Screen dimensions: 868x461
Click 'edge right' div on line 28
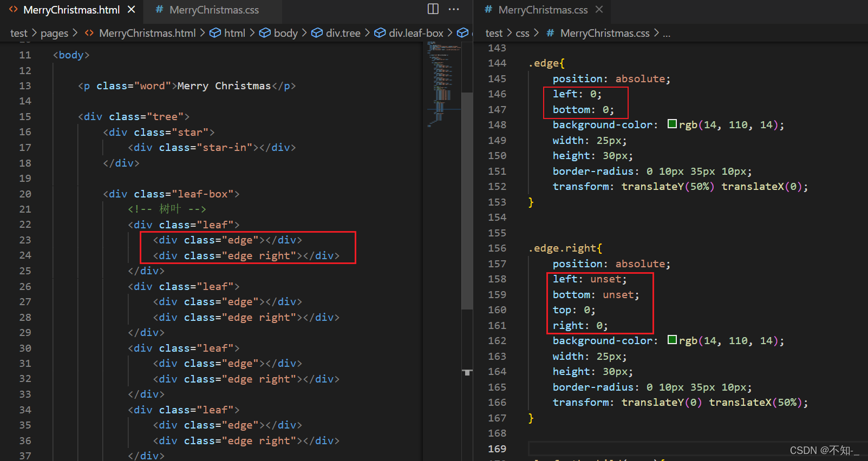click(x=246, y=317)
